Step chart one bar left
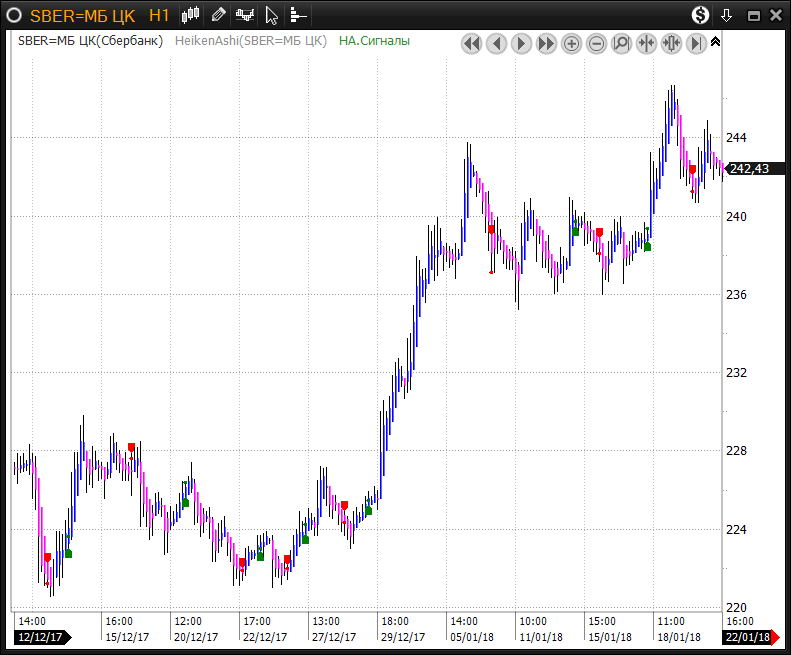 [x=496, y=43]
